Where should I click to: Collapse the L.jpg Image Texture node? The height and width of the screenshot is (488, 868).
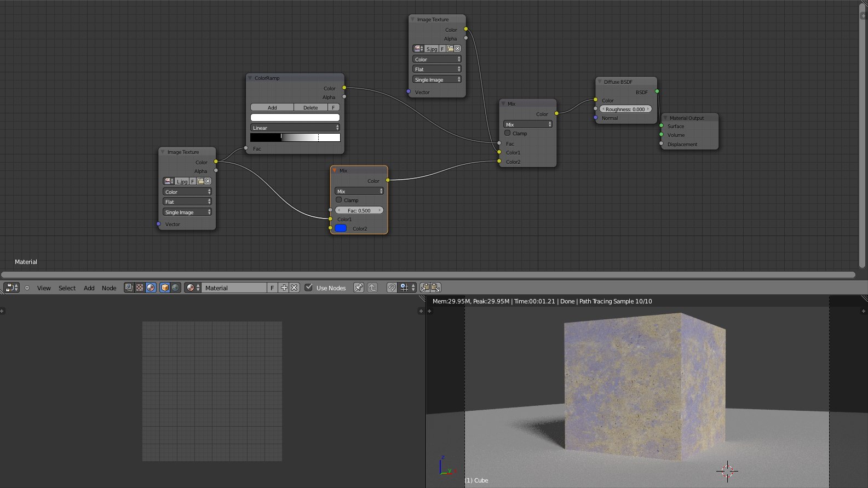click(x=163, y=152)
